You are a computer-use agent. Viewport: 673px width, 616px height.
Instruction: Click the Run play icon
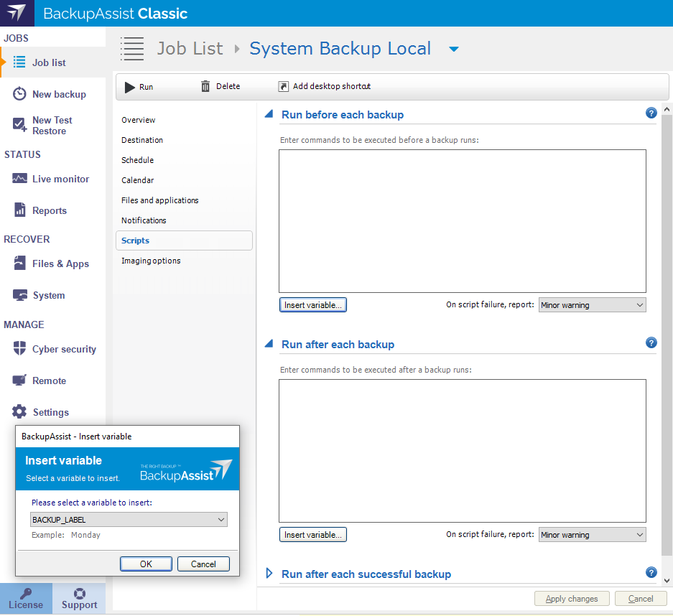130,87
